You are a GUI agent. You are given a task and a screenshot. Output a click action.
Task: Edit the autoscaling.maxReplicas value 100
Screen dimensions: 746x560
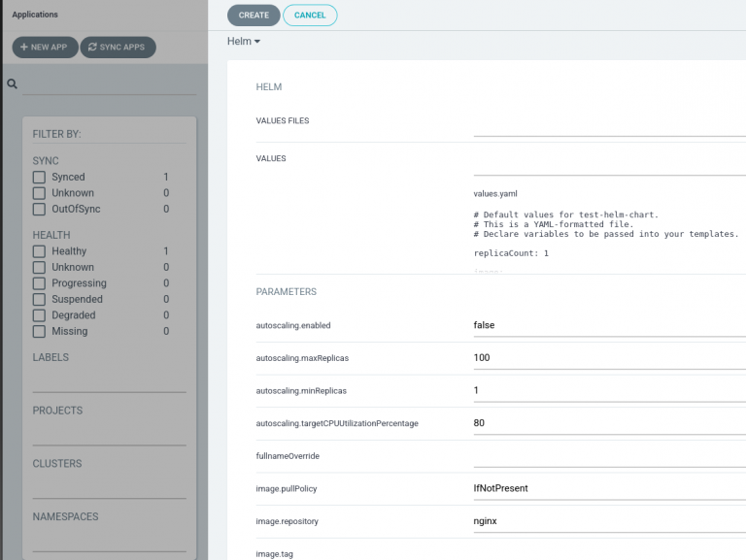click(609, 358)
